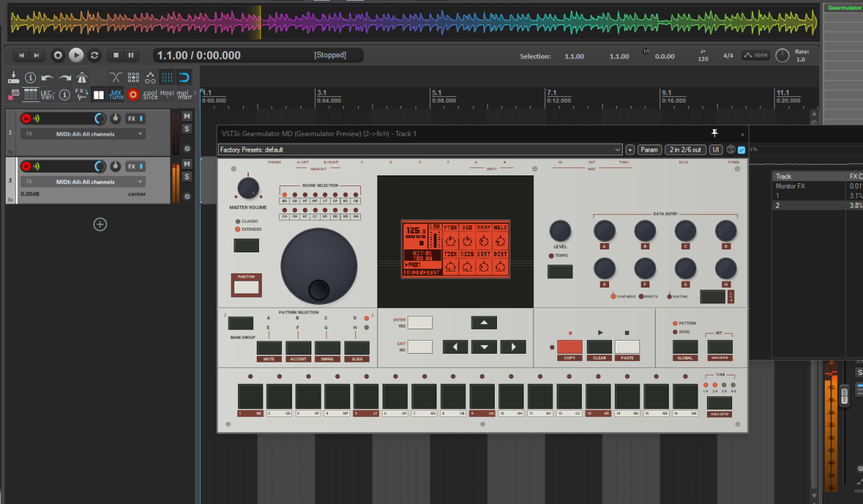The height and width of the screenshot is (504, 863).
Task: Toggle the grid lines toolbar icon
Action: pyautogui.click(x=167, y=78)
